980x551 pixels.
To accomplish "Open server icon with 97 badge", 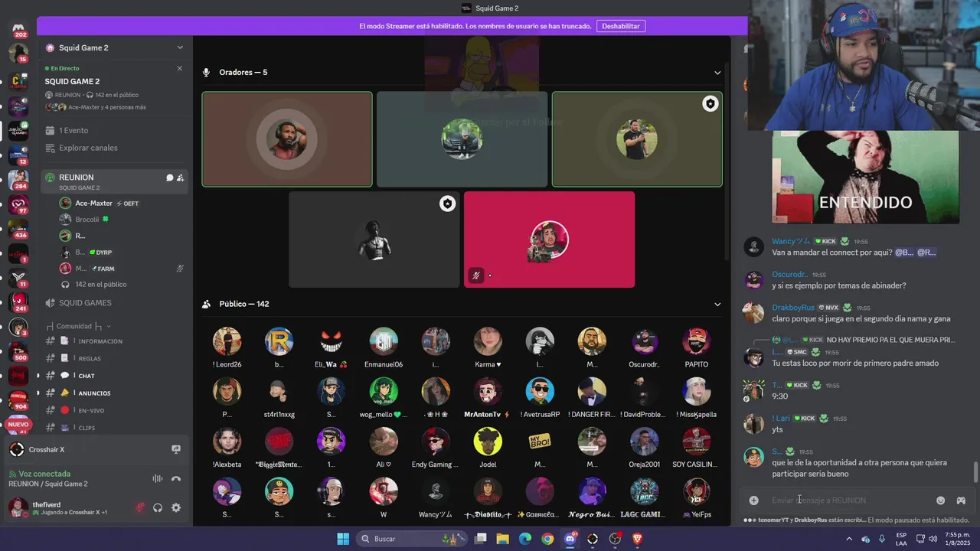I will [x=18, y=204].
